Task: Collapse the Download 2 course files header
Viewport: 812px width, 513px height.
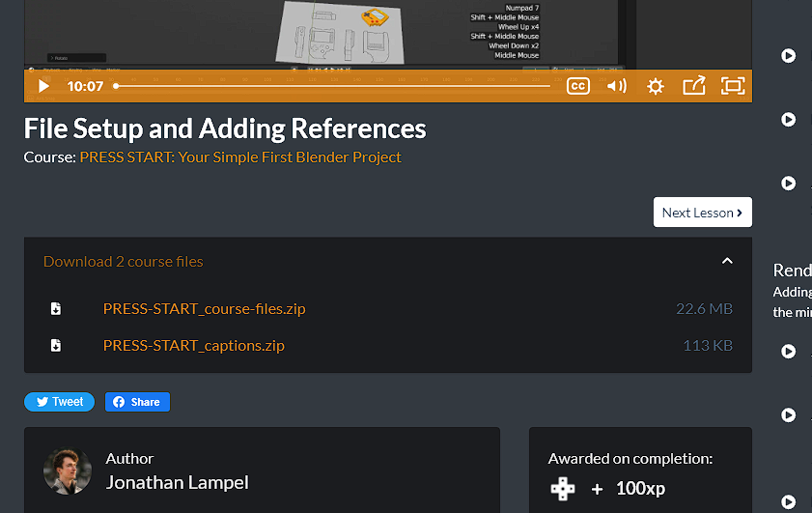Action: click(124, 262)
